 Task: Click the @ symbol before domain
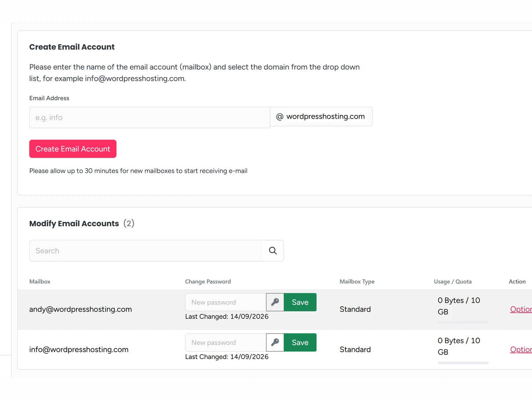pyautogui.click(x=280, y=117)
